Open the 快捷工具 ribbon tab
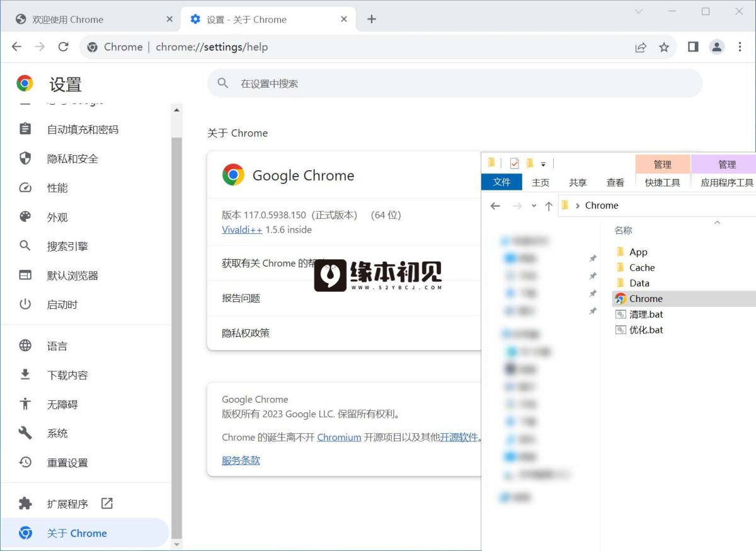This screenshot has height=551, width=756. (663, 182)
